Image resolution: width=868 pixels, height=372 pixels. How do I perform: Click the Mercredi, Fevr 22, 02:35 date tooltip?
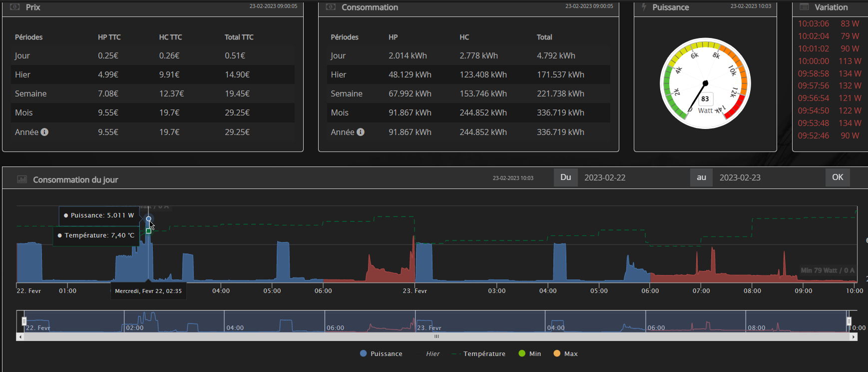tap(148, 290)
